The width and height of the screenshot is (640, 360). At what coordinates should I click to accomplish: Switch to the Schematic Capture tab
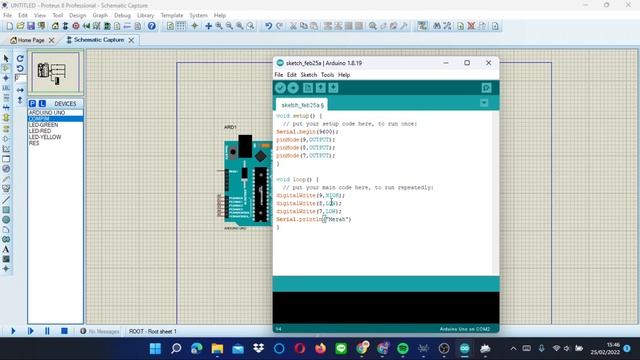[99, 40]
